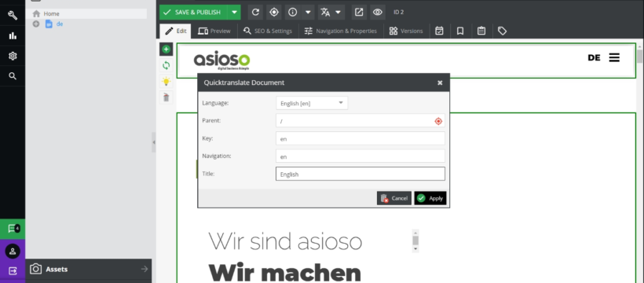Click the green plus add-block icon
Screen dimensions: 644x283
(166, 50)
